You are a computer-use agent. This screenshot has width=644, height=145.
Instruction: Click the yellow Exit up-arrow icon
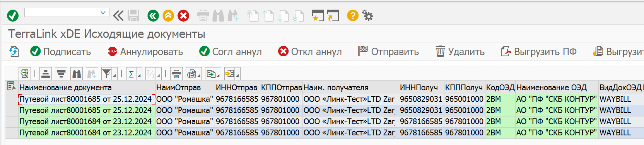[168, 16]
